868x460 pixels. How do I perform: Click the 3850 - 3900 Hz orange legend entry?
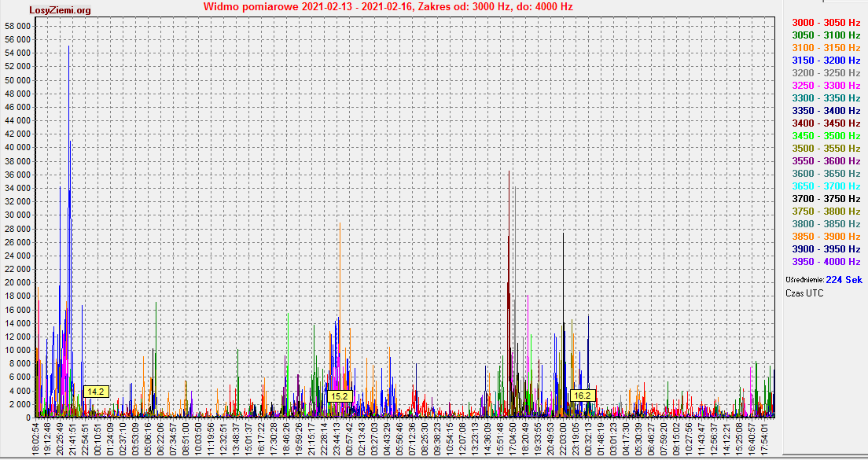[826, 237]
